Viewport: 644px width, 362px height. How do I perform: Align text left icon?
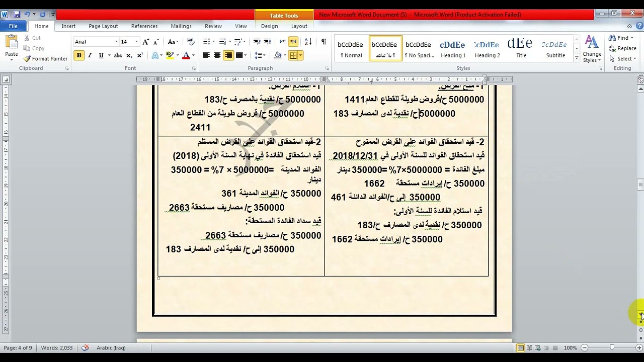point(206,55)
